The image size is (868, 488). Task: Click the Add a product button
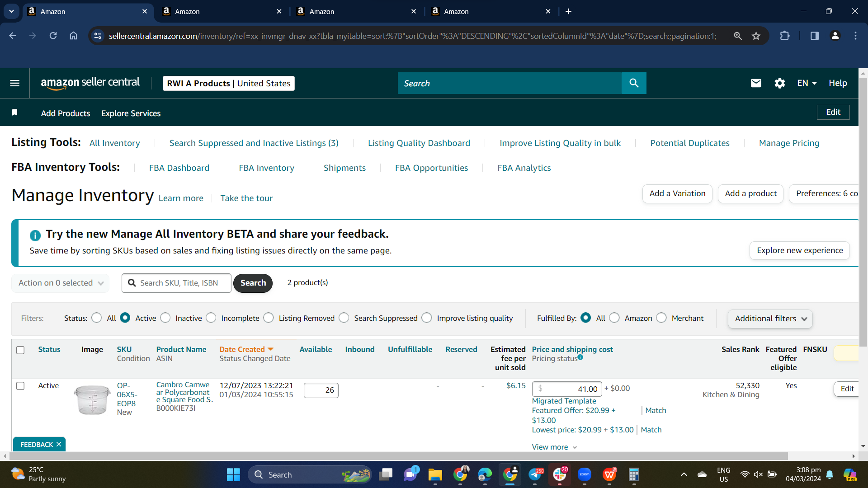(750, 193)
